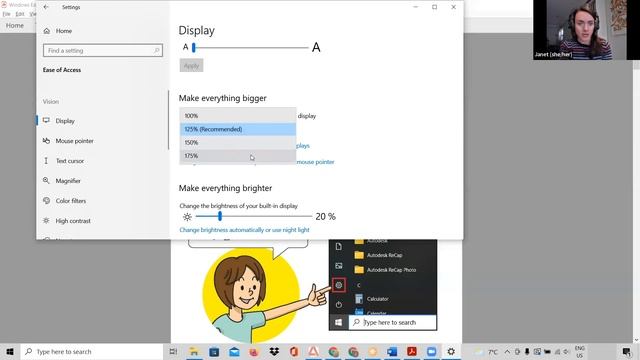
Task: Open the ENG US language indicator
Action: 580,351
